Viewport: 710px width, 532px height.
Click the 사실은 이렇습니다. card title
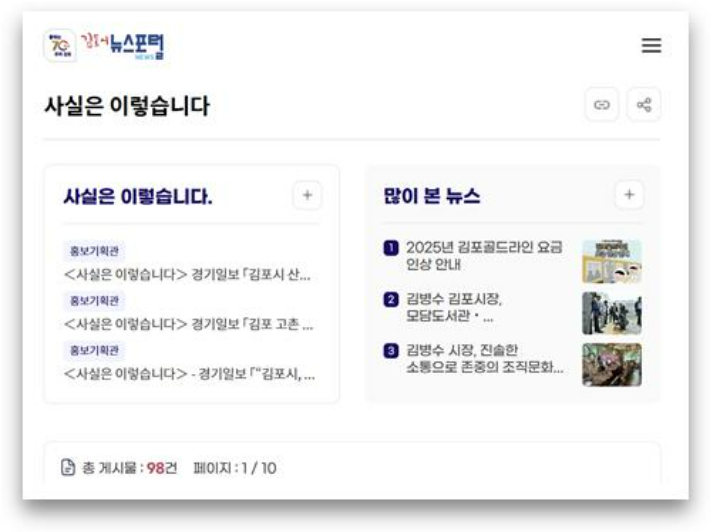(138, 197)
